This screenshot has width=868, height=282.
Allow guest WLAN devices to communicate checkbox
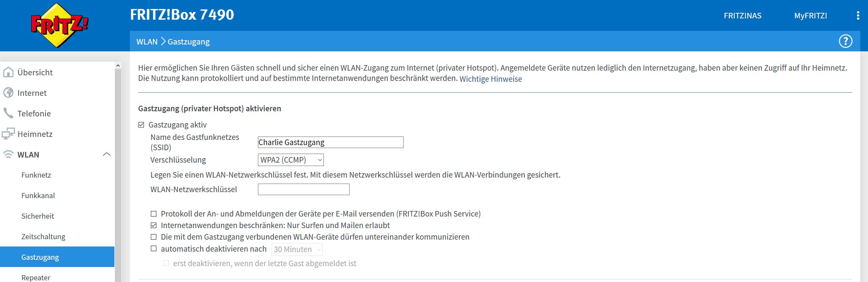pyautogui.click(x=154, y=237)
